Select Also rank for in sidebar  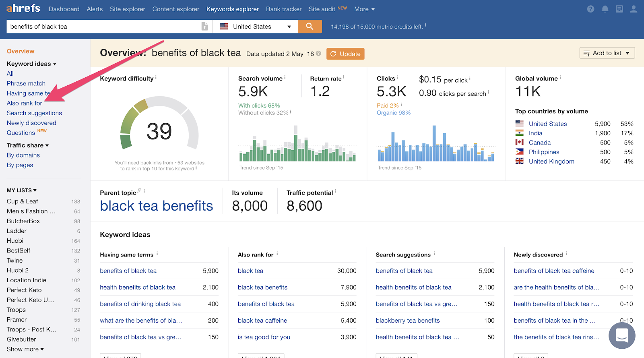(24, 103)
